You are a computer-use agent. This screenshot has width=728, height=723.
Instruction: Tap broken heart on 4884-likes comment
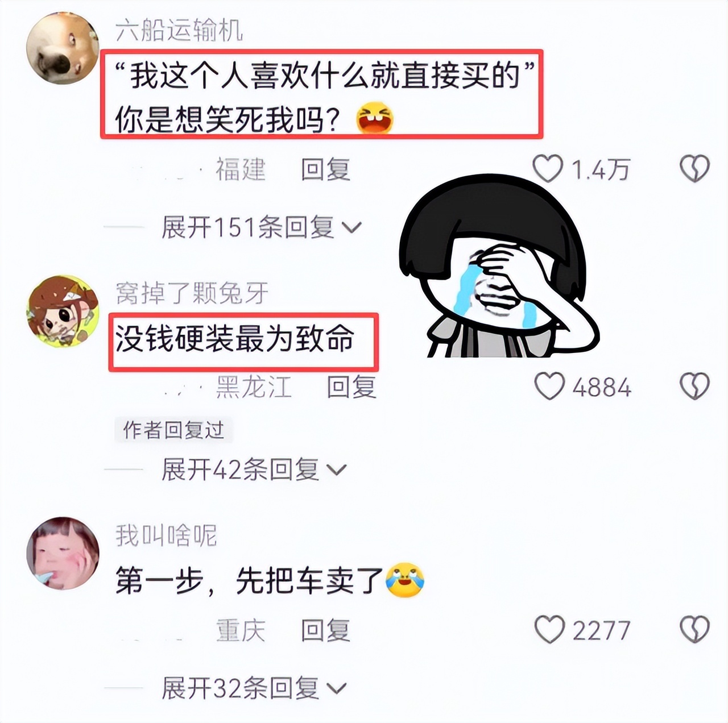tap(694, 387)
